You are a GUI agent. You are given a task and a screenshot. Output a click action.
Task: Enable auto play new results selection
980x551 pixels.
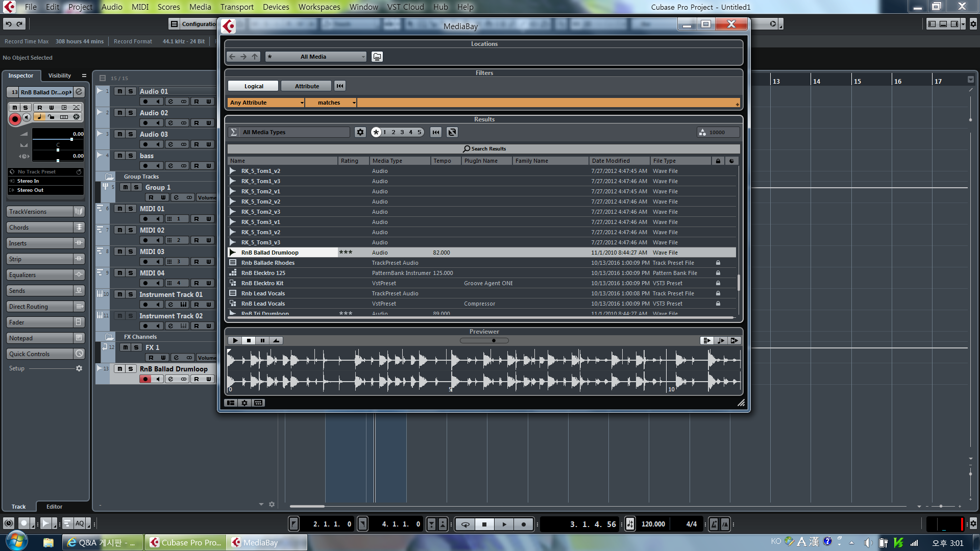coord(706,340)
